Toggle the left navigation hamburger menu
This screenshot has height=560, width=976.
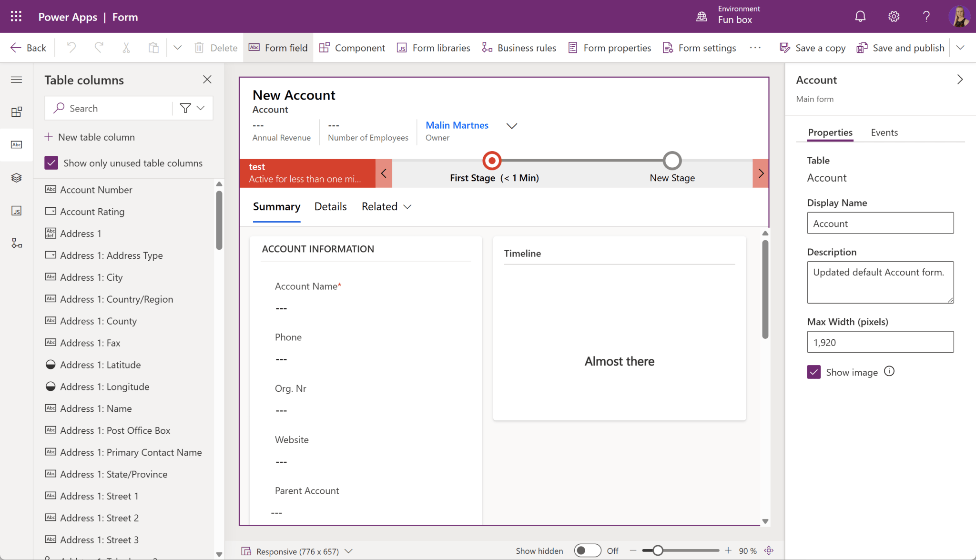click(x=16, y=80)
